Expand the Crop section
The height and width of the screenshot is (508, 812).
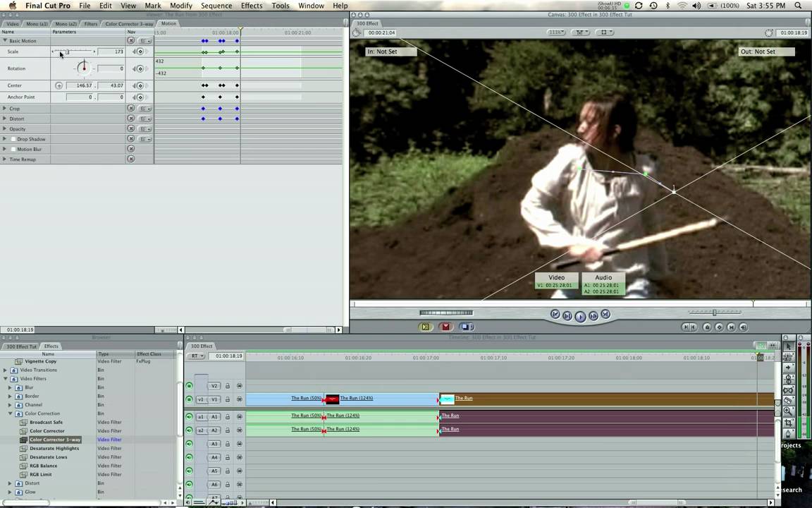(x=5, y=109)
